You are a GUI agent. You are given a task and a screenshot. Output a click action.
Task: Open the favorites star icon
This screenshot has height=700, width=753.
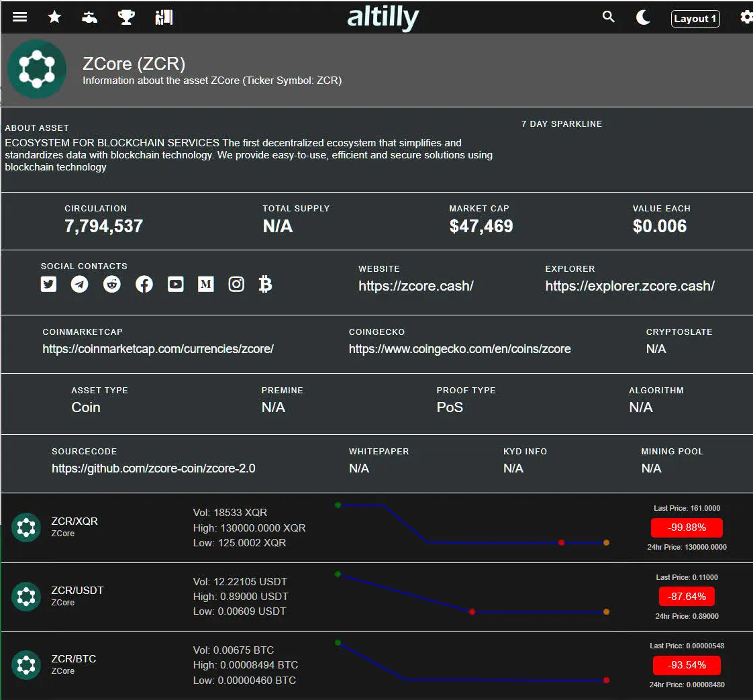(x=55, y=17)
